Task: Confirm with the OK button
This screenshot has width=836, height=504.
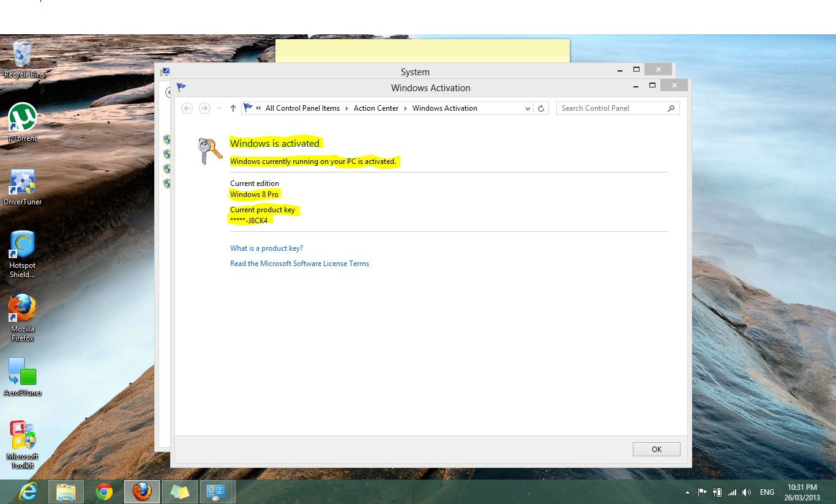Action: click(657, 450)
